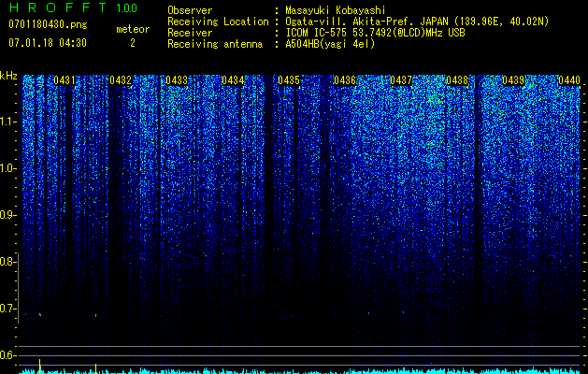Image resolution: width=588 pixels, height=374 pixels.
Task: Click the red meteor echo near 0.7 kHz
Action: (40, 315)
